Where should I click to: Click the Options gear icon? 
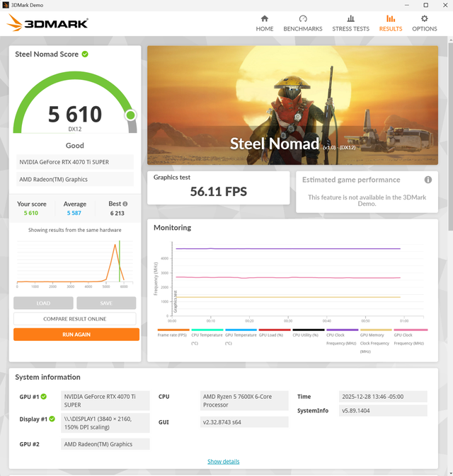425,19
